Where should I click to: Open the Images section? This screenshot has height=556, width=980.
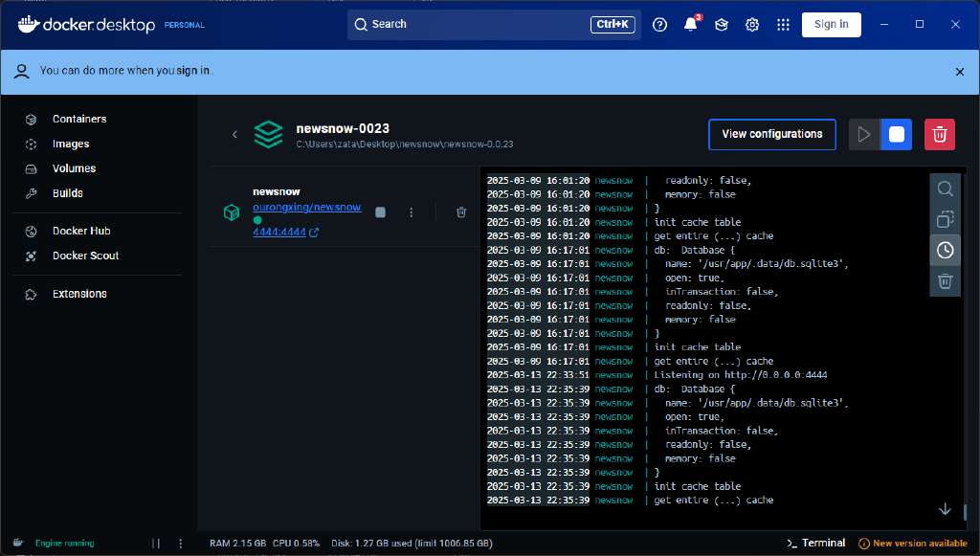click(x=71, y=144)
